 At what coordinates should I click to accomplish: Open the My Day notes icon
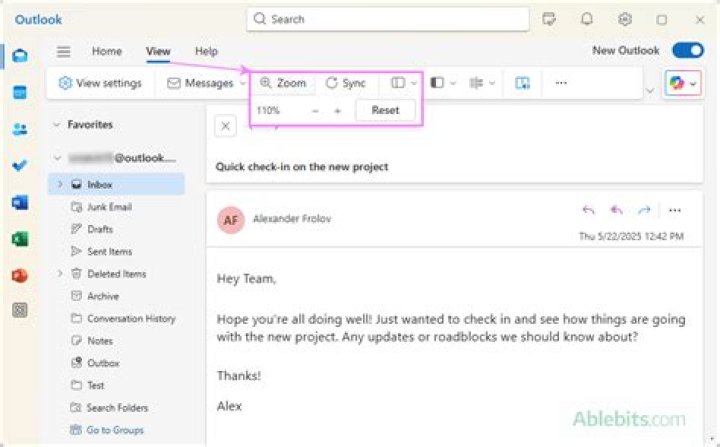549,19
